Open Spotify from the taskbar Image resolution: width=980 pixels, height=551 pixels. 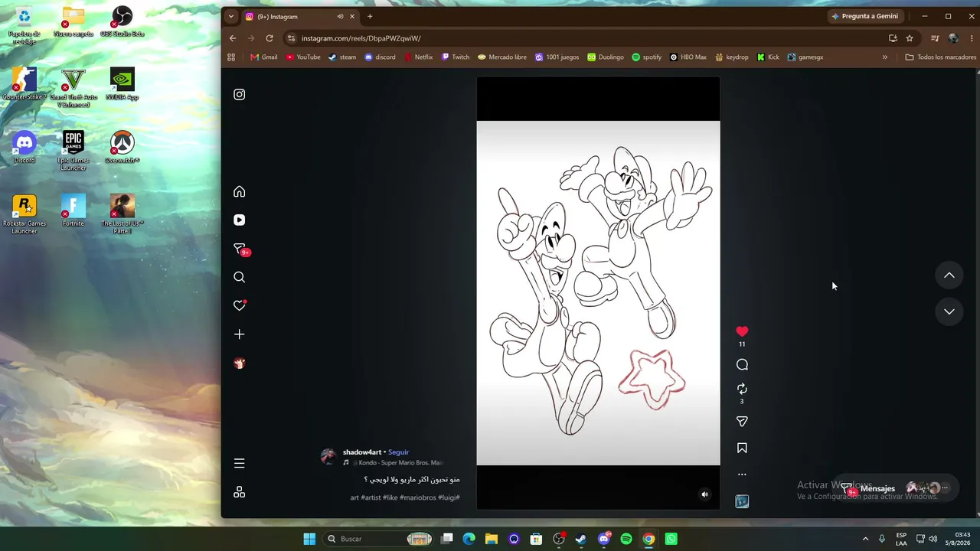tap(626, 539)
